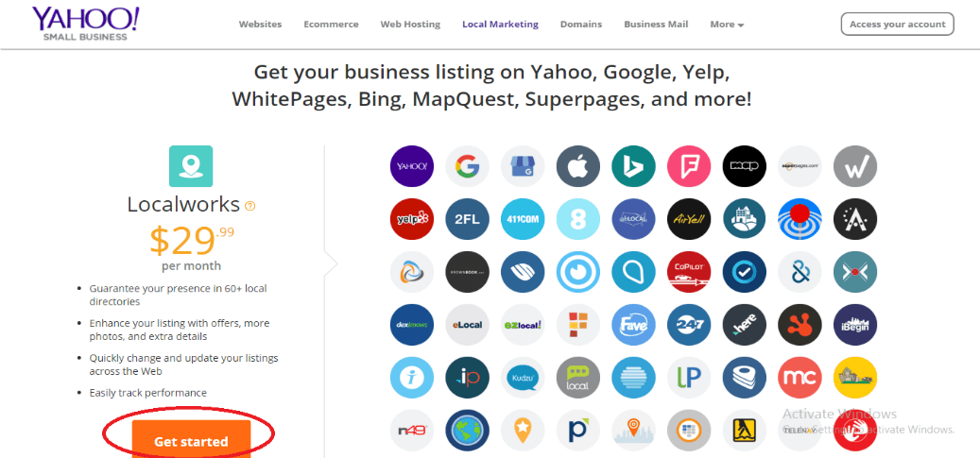Click the 411COM icon
Screen dimensions: 980x458
(523, 219)
